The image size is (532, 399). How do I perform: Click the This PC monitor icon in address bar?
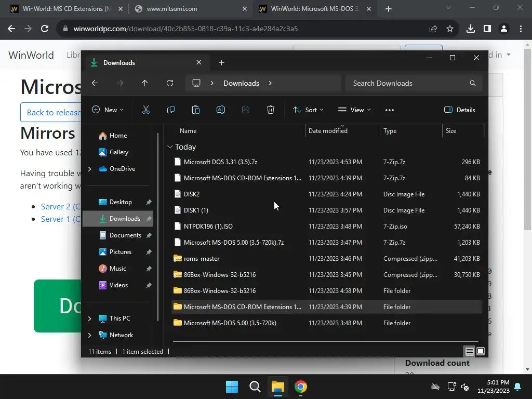(x=196, y=83)
